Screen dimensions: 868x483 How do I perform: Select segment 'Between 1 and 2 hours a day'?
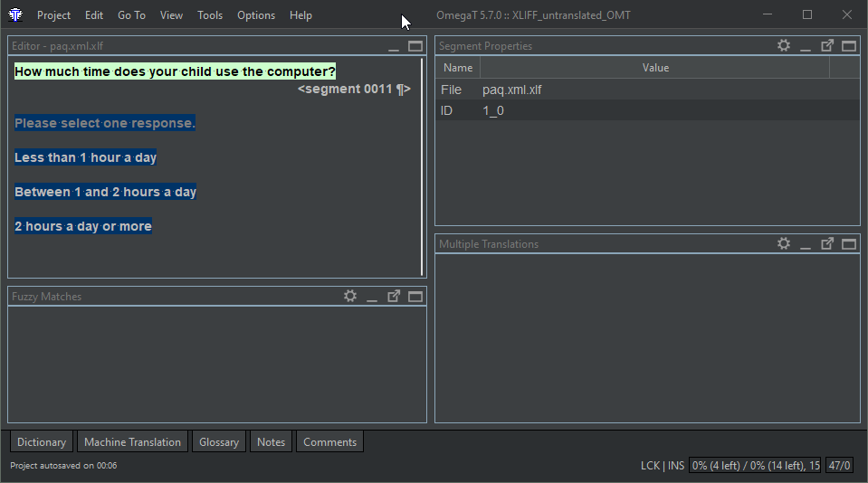[105, 192]
